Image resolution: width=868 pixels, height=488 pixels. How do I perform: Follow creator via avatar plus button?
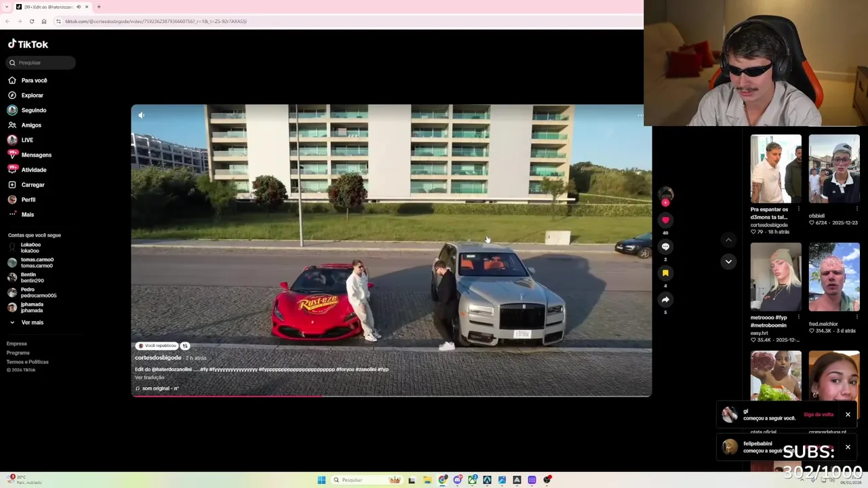[665, 203]
